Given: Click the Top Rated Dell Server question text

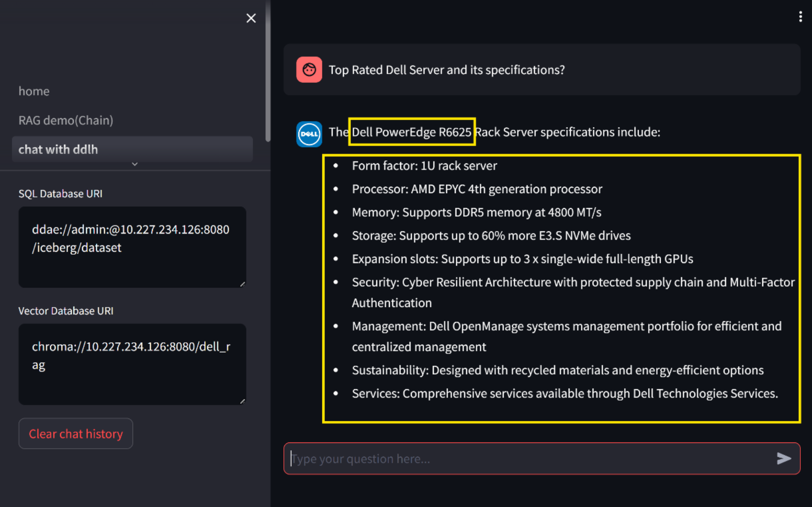Looking at the screenshot, I should pyautogui.click(x=447, y=70).
